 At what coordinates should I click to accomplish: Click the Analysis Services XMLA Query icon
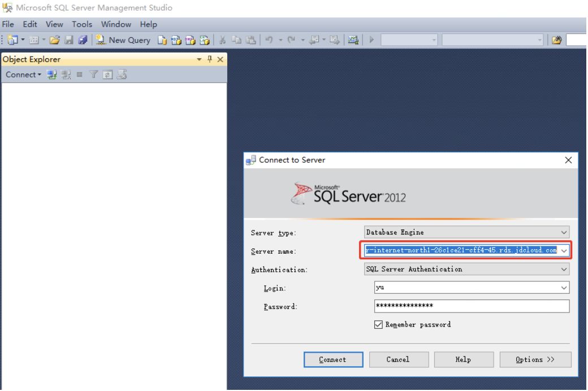point(204,40)
